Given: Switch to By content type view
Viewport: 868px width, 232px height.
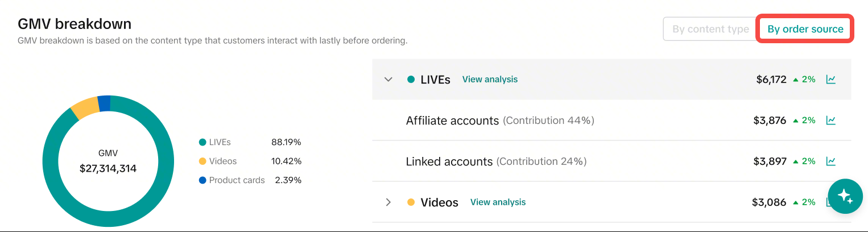Looking at the screenshot, I should click(x=710, y=29).
